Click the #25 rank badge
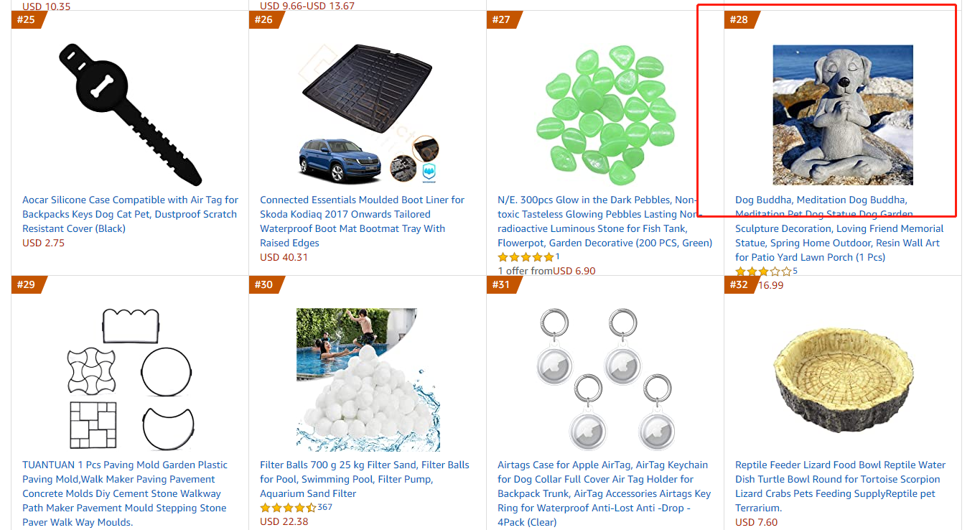Image resolution: width=980 pixels, height=530 pixels. [x=27, y=19]
